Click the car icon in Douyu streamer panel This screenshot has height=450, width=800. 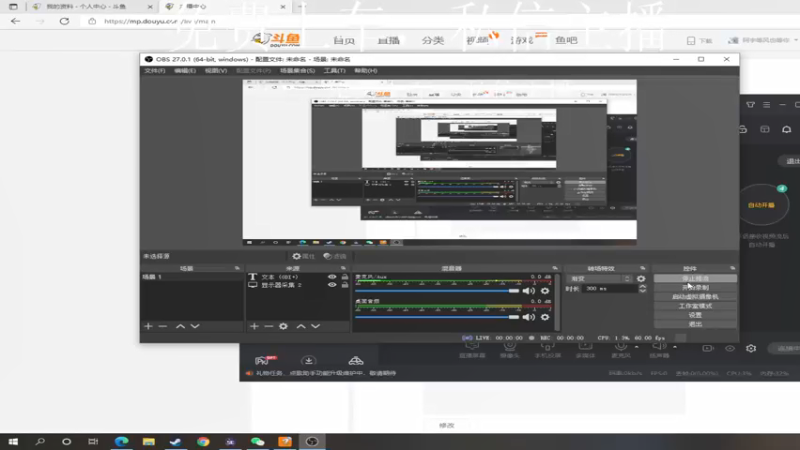[356, 361]
